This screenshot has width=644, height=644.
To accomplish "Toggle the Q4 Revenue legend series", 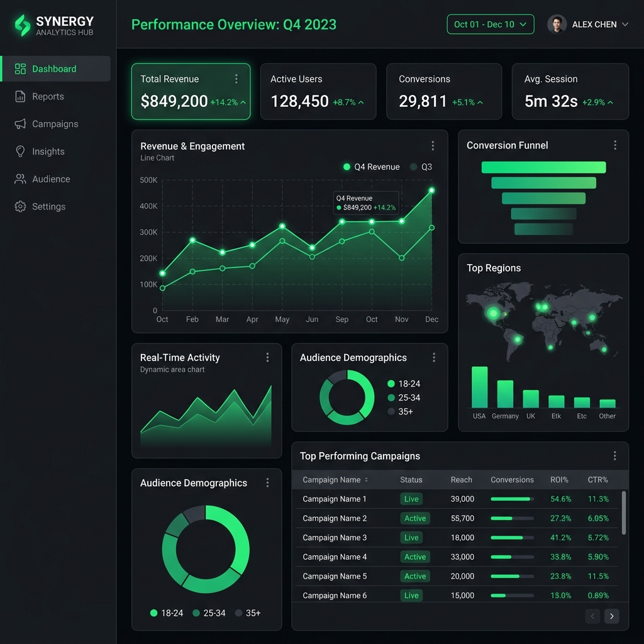I will point(371,167).
